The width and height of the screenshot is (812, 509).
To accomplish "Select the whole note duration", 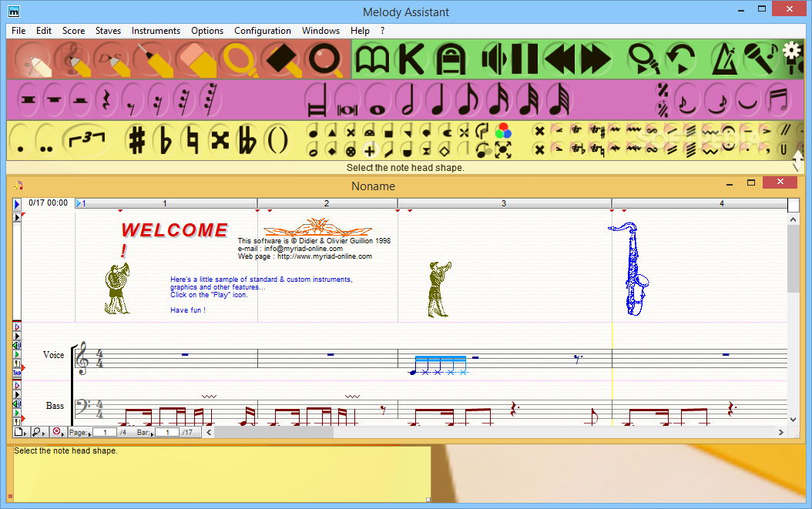I will [377, 100].
